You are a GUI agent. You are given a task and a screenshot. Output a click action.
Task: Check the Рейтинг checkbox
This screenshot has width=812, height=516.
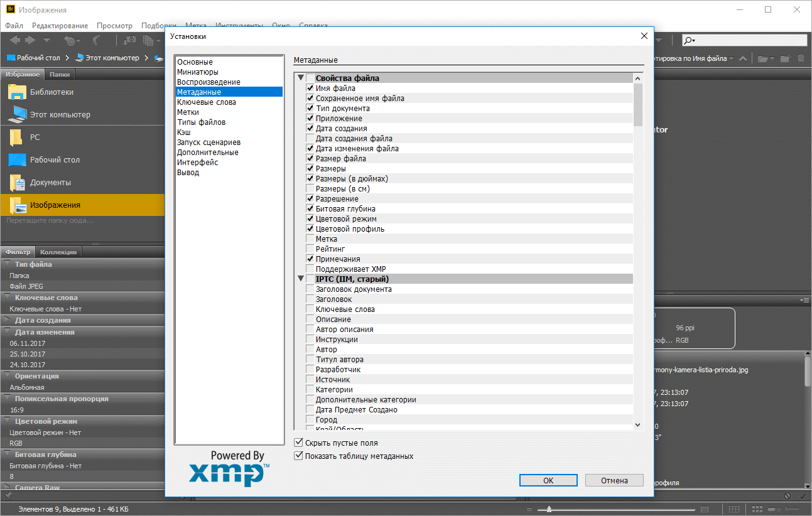(x=310, y=249)
